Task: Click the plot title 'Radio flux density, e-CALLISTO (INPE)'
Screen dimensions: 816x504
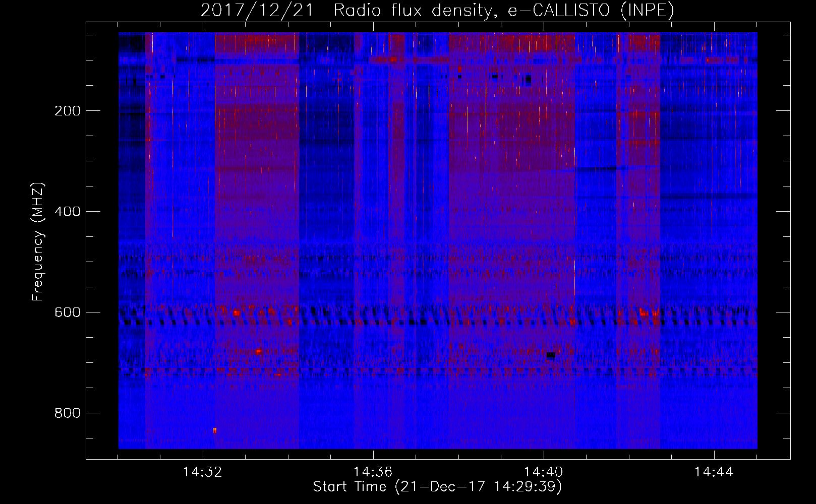Action: (x=503, y=10)
